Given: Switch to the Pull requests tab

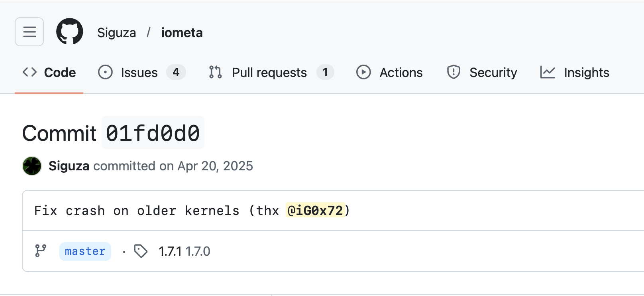Looking at the screenshot, I should [x=269, y=72].
